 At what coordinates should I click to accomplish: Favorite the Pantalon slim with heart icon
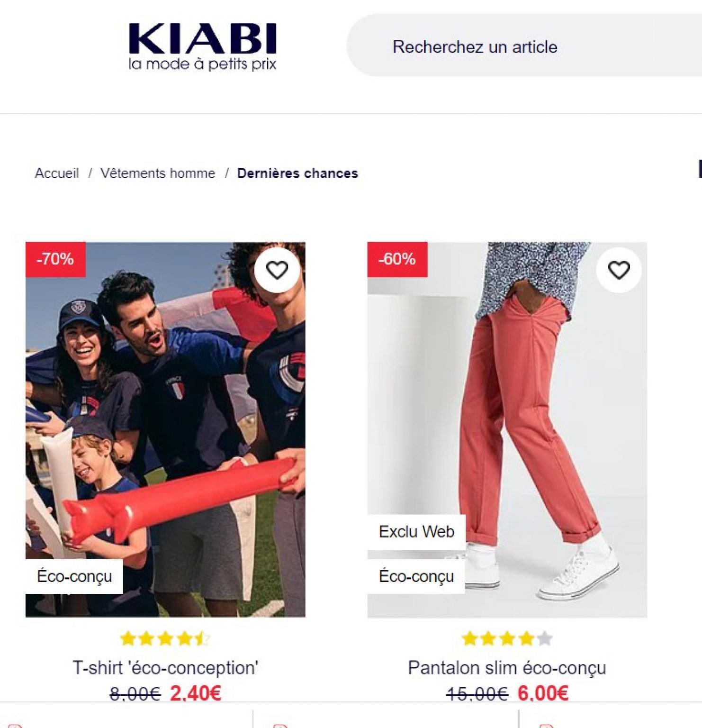click(x=619, y=270)
